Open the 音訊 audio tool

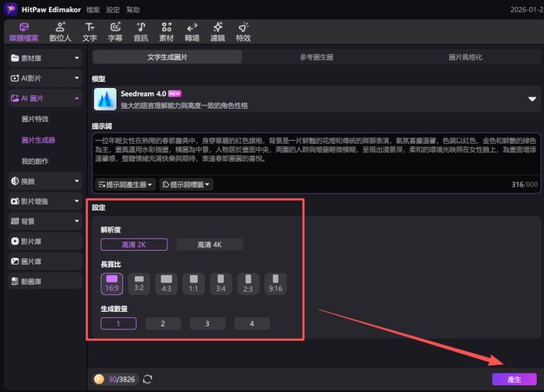(141, 32)
